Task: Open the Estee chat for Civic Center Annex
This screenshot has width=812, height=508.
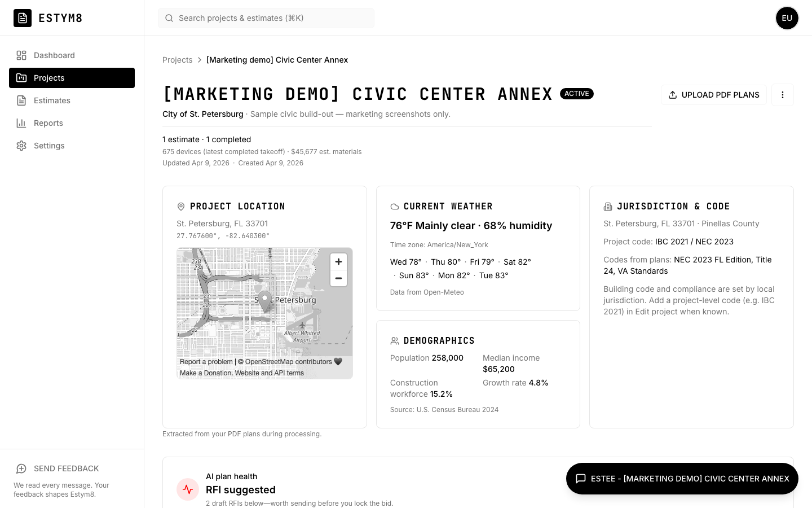Action: click(682, 478)
